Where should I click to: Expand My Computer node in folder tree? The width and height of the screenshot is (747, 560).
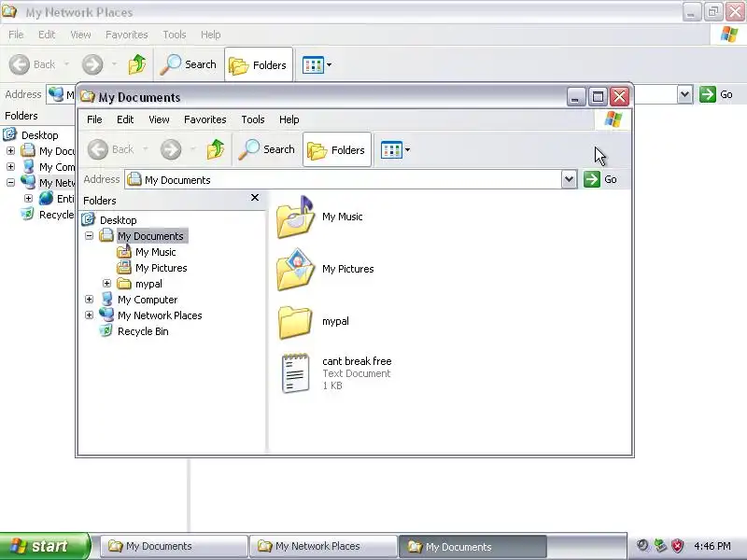click(x=89, y=300)
